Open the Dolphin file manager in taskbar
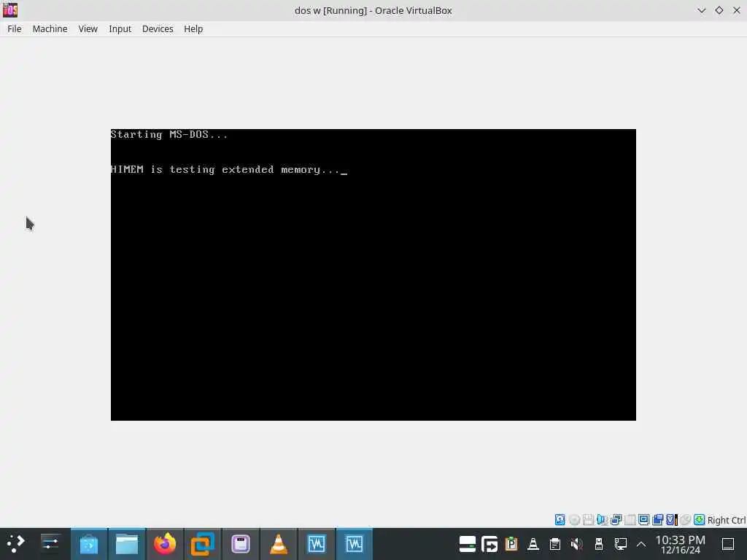The image size is (747, 560). click(x=127, y=544)
